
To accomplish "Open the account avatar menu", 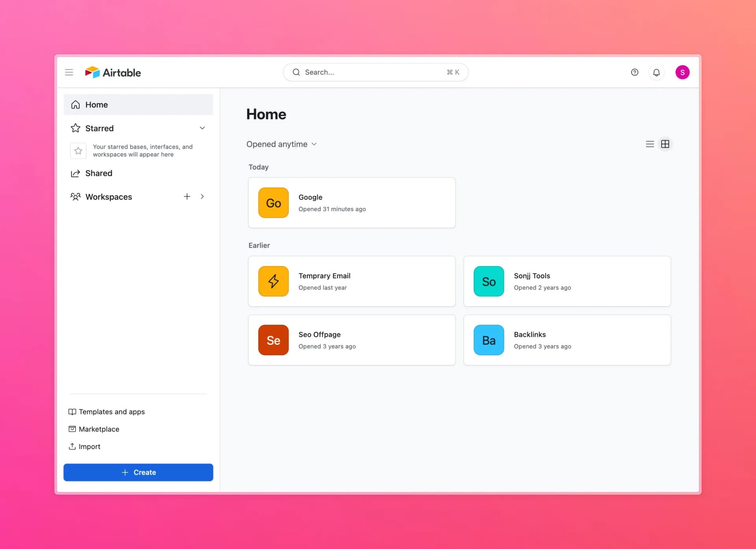I will pos(682,72).
